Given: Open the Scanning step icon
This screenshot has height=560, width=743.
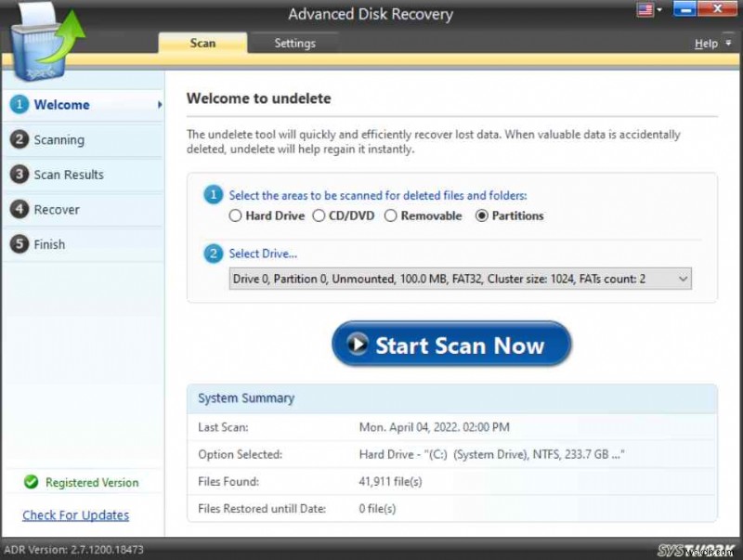Looking at the screenshot, I should pos(20,139).
